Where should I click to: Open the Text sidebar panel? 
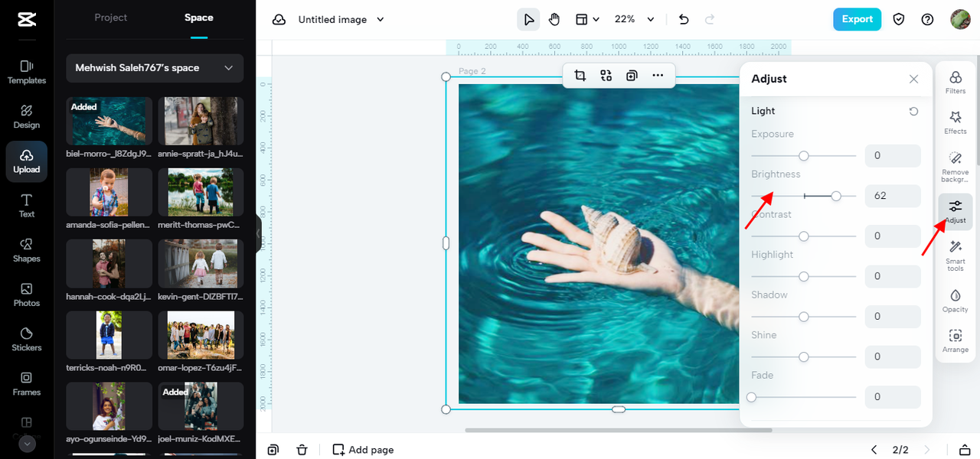27,206
